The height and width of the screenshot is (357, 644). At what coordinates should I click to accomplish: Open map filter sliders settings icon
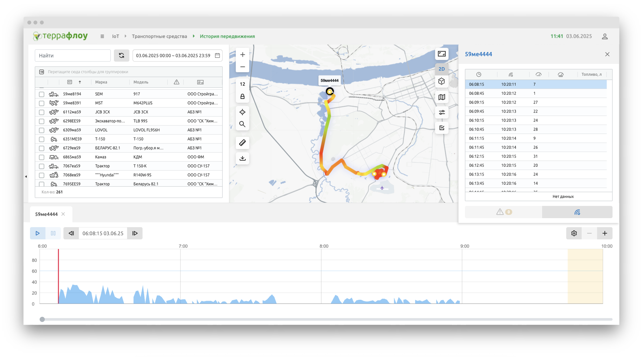click(442, 112)
